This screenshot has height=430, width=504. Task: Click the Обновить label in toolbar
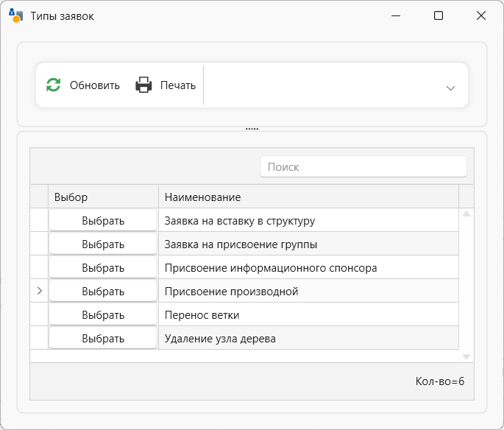[95, 85]
